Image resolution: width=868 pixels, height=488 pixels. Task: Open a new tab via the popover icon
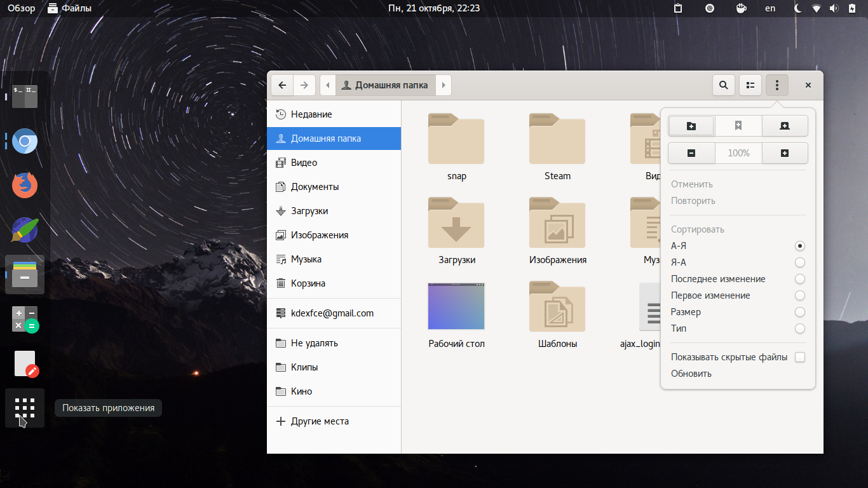785,126
